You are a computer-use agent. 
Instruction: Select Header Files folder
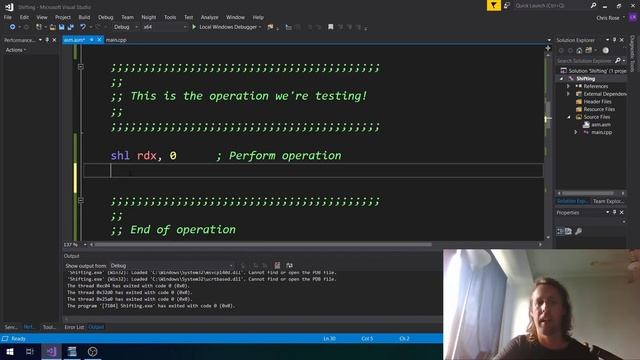click(x=597, y=102)
